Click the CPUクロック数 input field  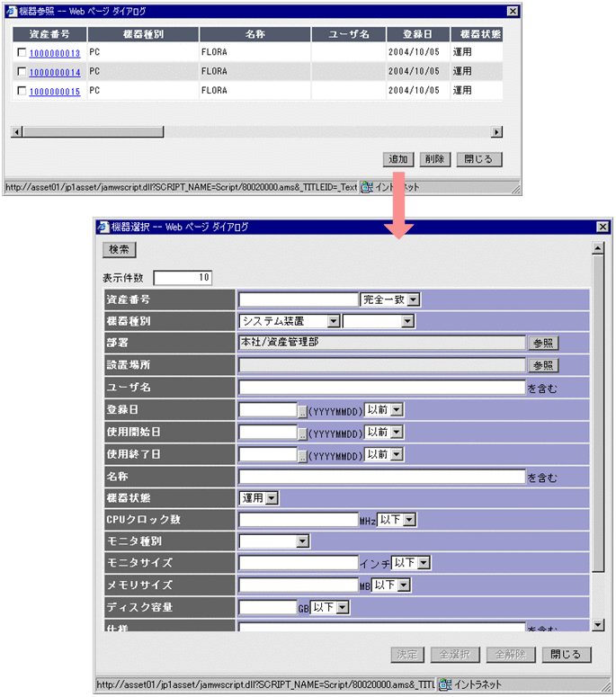pyautogui.click(x=299, y=519)
